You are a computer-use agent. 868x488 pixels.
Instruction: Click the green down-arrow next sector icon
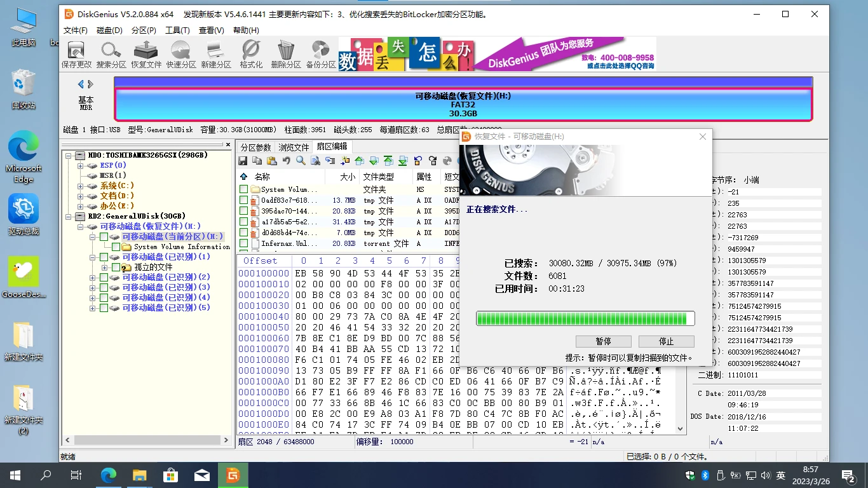click(x=374, y=161)
